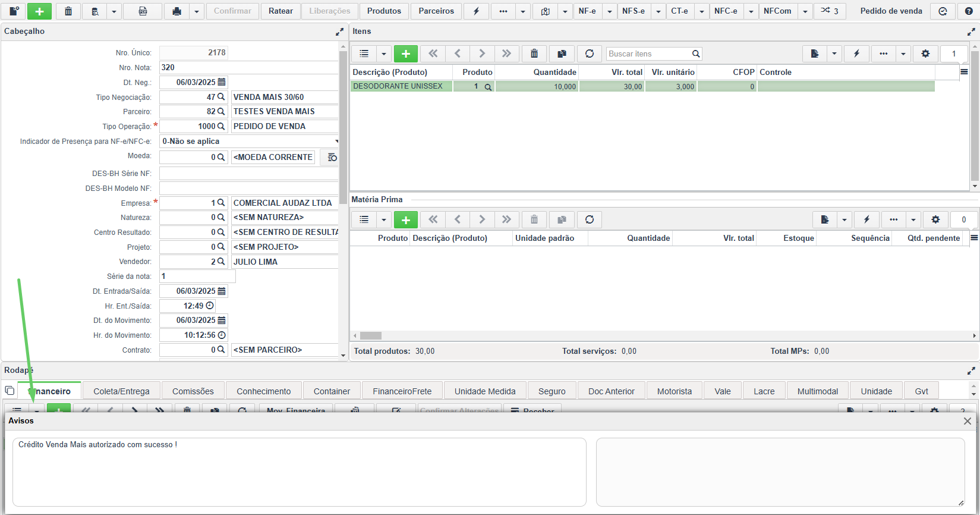Image resolution: width=980 pixels, height=515 pixels.
Task: Click the green add new record button in top toolbar
Action: [39, 11]
